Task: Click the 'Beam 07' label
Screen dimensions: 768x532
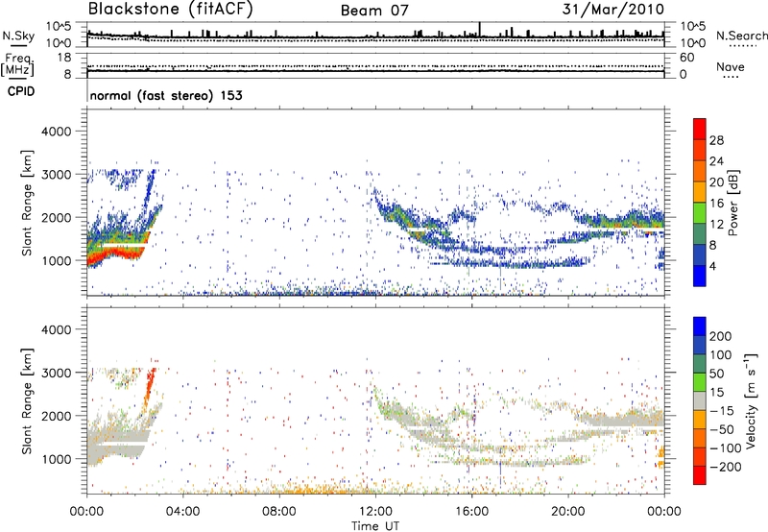Action: [374, 10]
